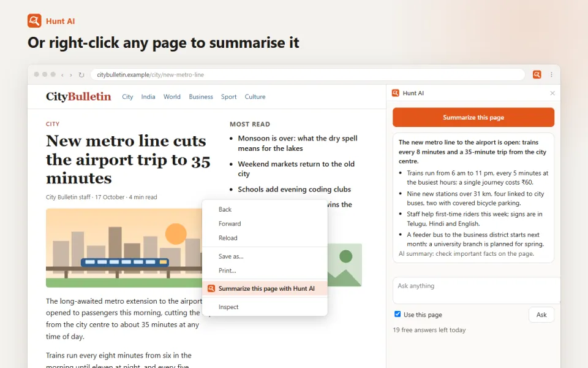Click the browser forward arrow
Screen dimensions: 588x368
click(x=71, y=75)
